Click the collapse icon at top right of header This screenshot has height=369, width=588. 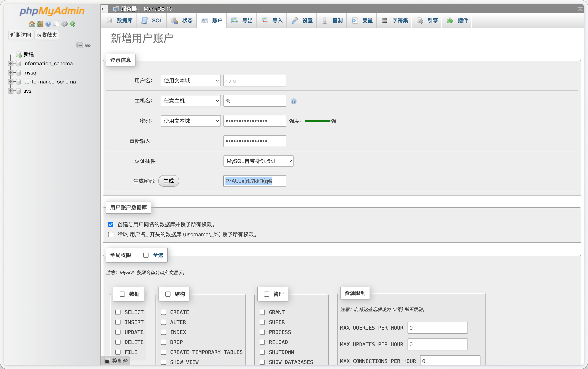pos(580,9)
